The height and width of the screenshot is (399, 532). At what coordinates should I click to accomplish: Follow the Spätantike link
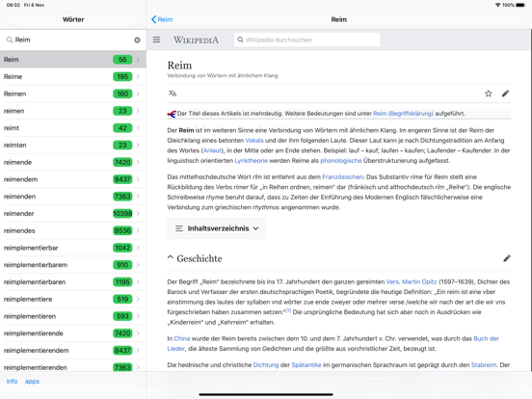tap(306, 364)
